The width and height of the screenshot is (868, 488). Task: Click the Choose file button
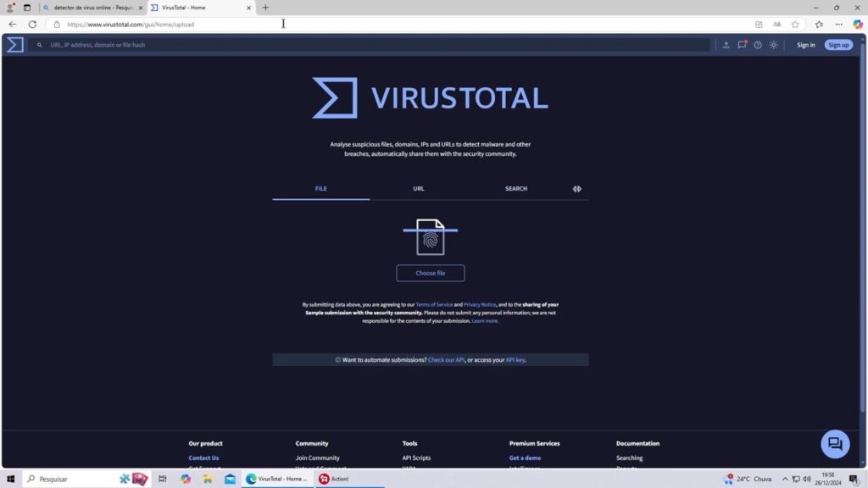tap(430, 273)
